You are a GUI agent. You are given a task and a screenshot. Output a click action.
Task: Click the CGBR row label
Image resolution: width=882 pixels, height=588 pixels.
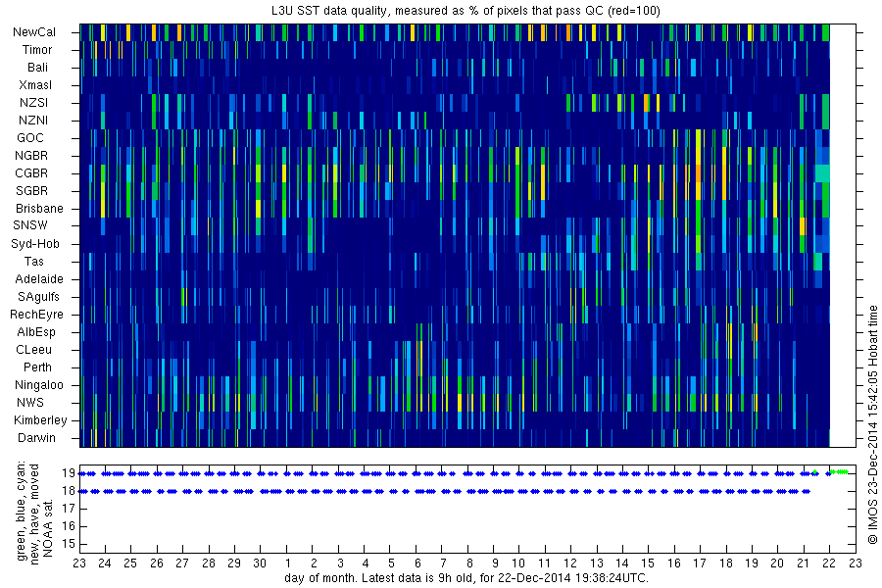pyautogui.click(x=31, y=173)
